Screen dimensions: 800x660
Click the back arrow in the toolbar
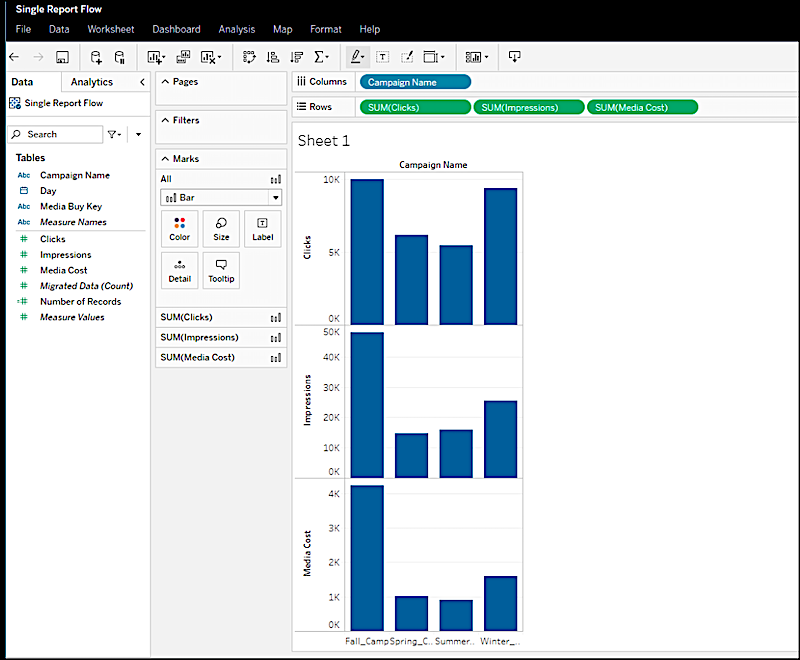coord(14,57)
